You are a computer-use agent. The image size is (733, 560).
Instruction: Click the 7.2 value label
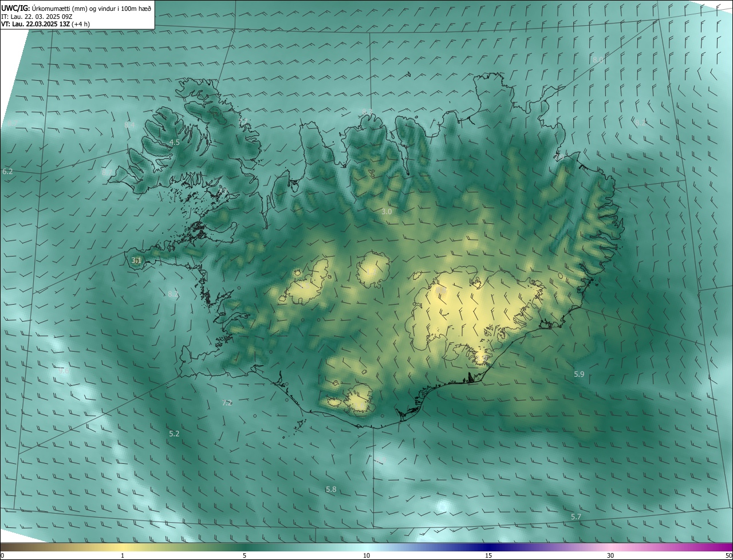(x=227, y=403)
